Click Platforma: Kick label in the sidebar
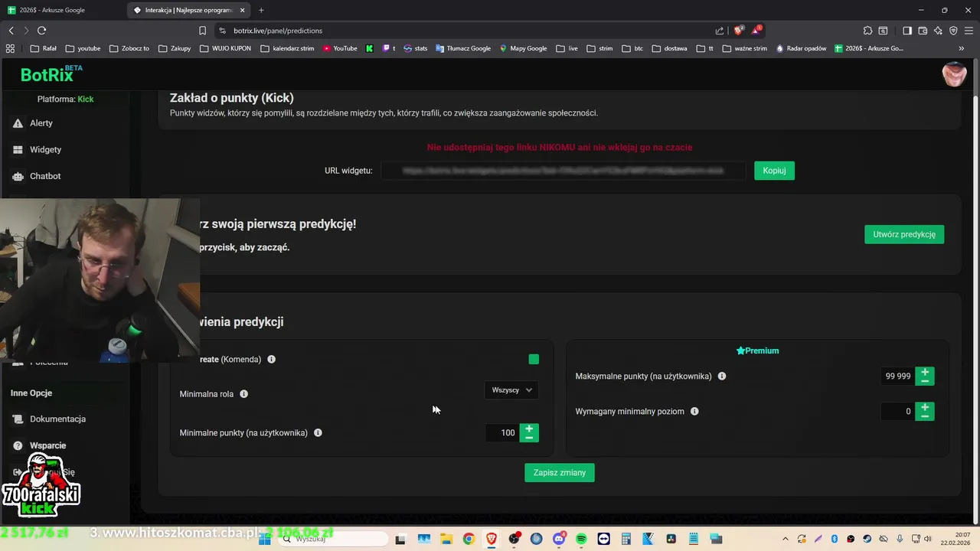 coord(65,99)
